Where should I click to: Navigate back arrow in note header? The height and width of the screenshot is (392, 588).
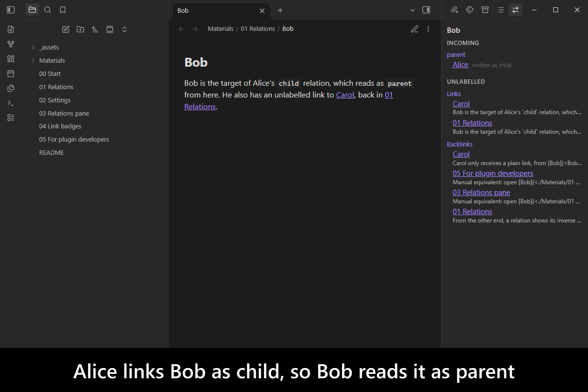click(x=181, y=29)
